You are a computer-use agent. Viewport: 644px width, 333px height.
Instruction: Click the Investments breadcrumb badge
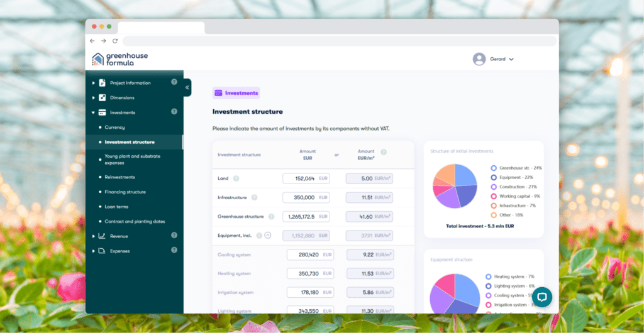click(236, 93)
